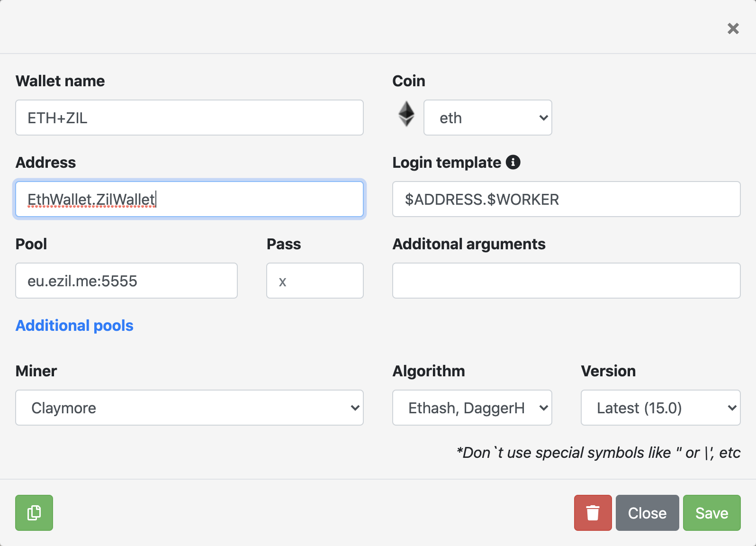This screenshot has width=756, height=546.
Task: Open the Additional pools link
Action: [74, 326]
